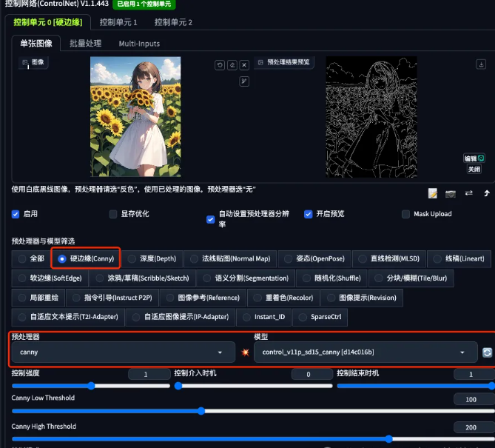Screen dimensions: 495x448
Task: Enable the 显存优化 checkbox
Action: click(113, 214)
